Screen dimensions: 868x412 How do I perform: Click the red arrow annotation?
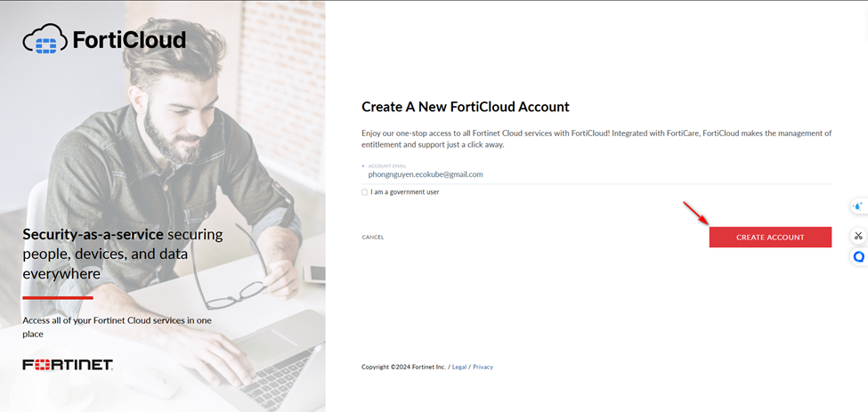pos(696,213)
